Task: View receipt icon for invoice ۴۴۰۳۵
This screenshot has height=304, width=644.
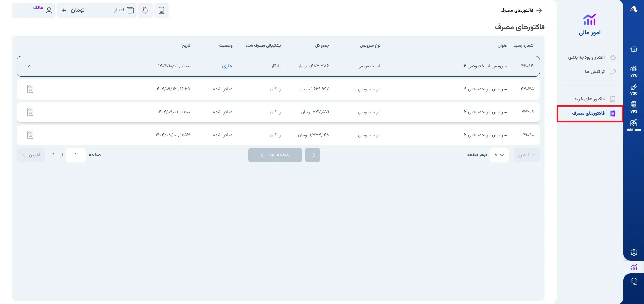Action: 30,89
